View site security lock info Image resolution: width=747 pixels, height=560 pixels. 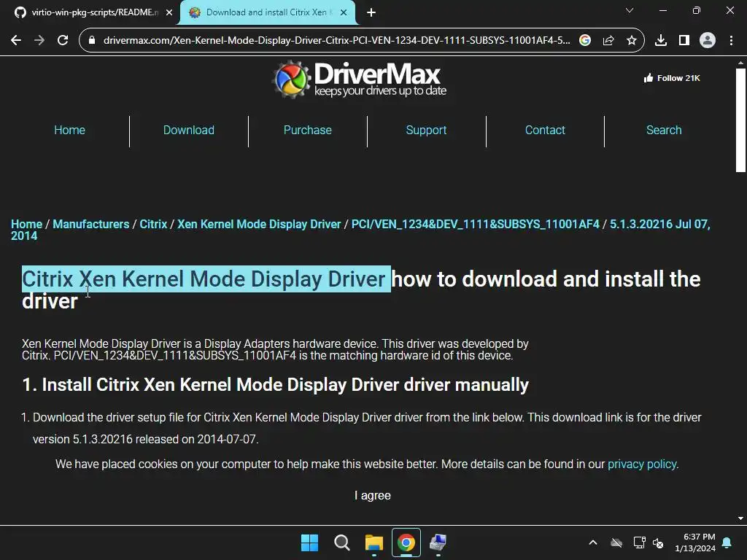coord(92,41)
